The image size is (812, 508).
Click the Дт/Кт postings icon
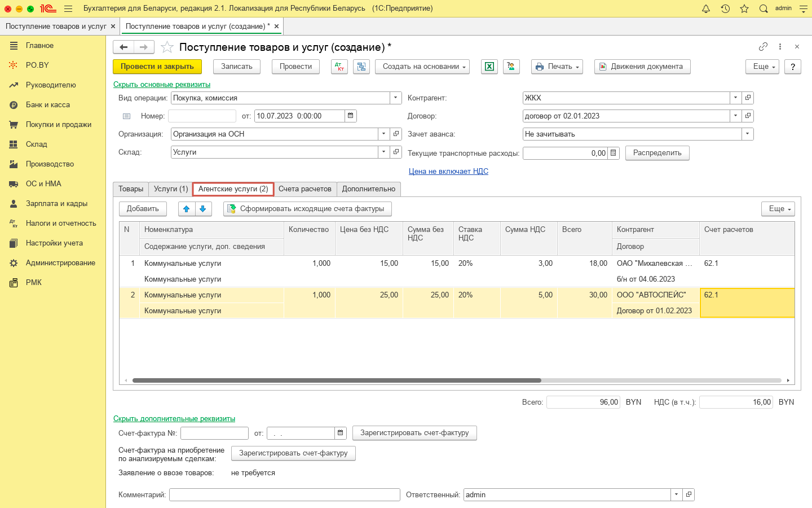(x=339, y=67)
